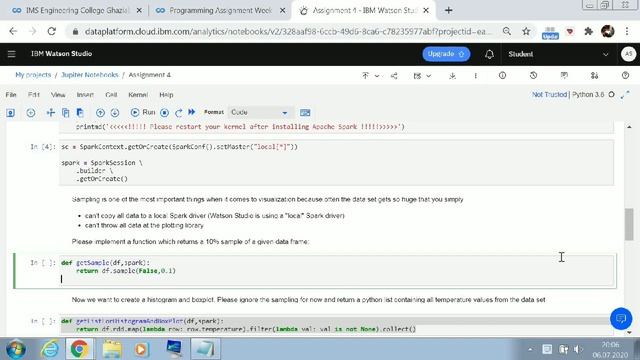Screen dimensions: 640x360
Task: Open My projects breadcrumb link
Action: (33, 75)
